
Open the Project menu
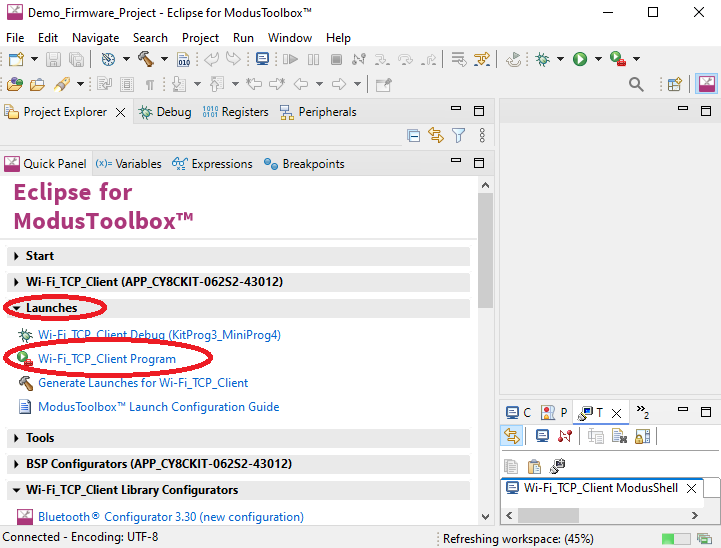(x=200, y=38)
